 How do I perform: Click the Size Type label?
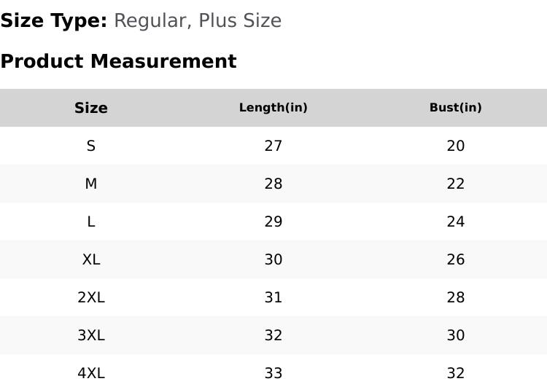[x=53, y=20]
